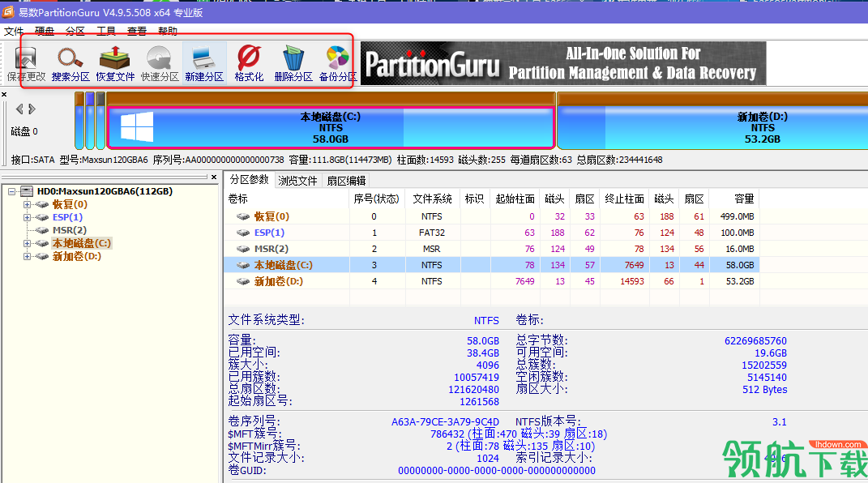The height and width of the screenshot is (483, 868).
Task: Click the 文件系统 column header
Action: (x=432, y=199)
